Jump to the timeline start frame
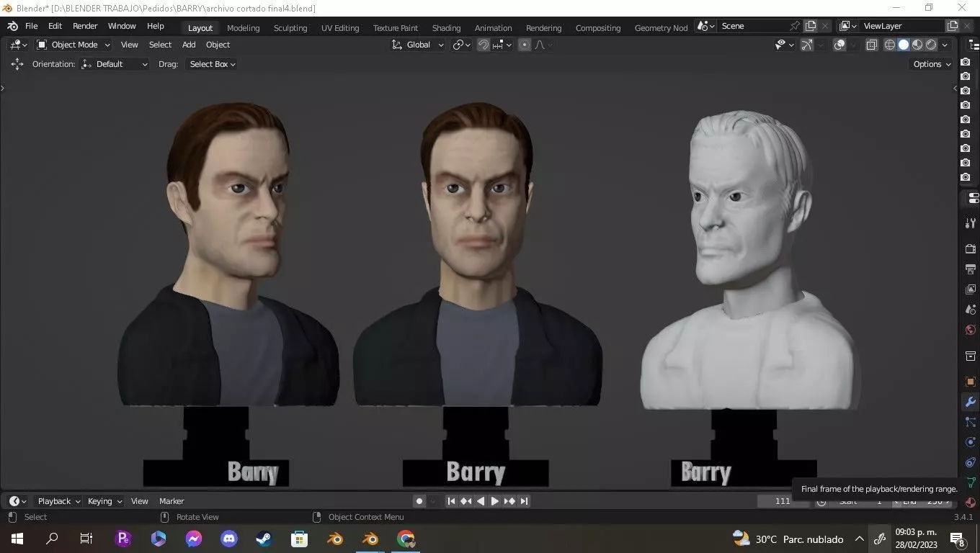 coord(451,501)
